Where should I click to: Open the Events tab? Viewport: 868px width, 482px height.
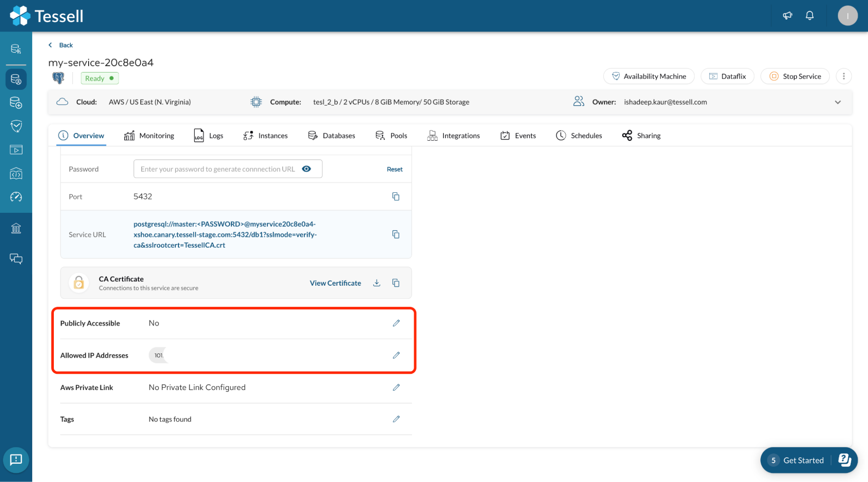click(518, 135)
